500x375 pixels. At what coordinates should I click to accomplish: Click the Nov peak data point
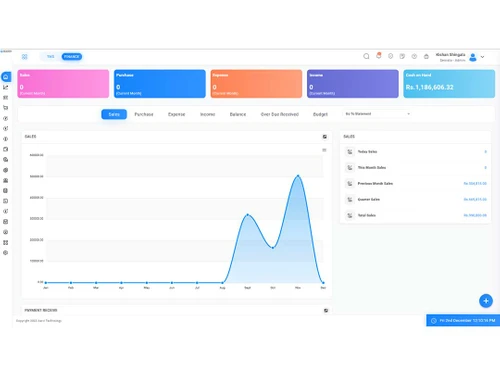point(298,175)
